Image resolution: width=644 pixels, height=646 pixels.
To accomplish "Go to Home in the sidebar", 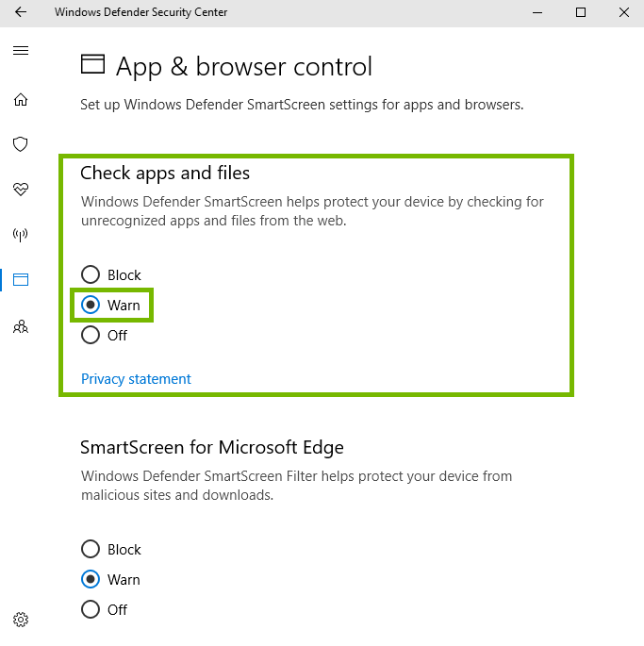I will [x=21, y=100].
